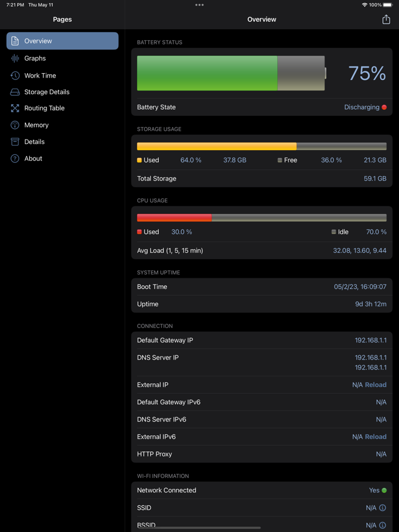This screenshot has width=399, height=532.
Task: Click the About question mark icon
Action: 15,159
